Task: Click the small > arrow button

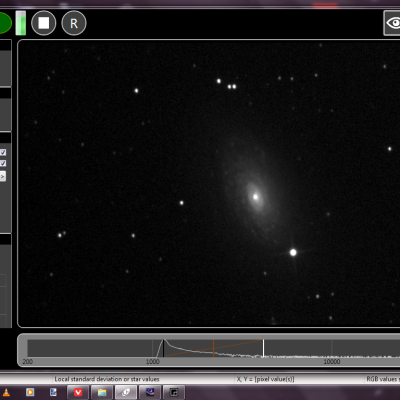Action: (x=2, y=176)
